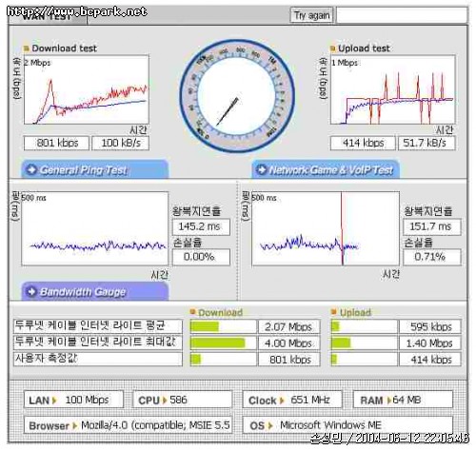Click the 2.07 Mbps download progress bar
The height and width of the screenshot is (450, 476).
(x=223, y=326)
